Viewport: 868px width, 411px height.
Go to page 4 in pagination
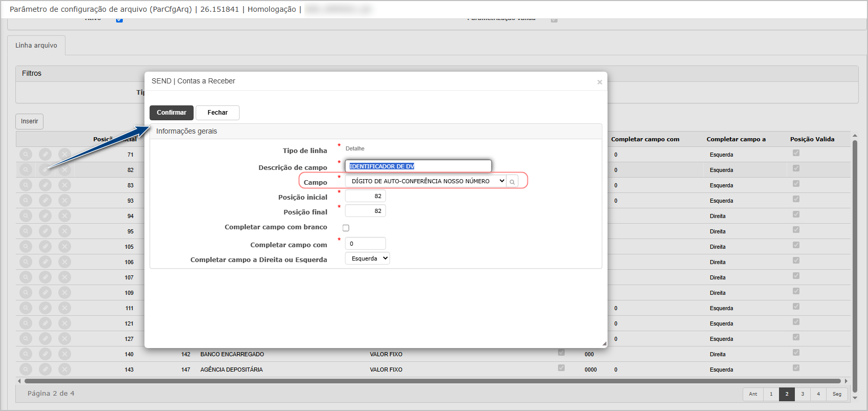point(818,394)
